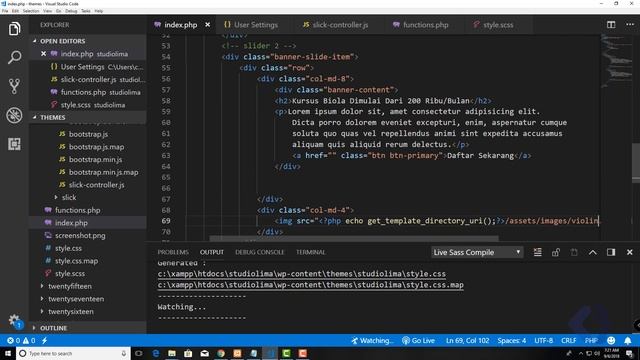
Task: Expand the Outline section
Action: (53, 328)
